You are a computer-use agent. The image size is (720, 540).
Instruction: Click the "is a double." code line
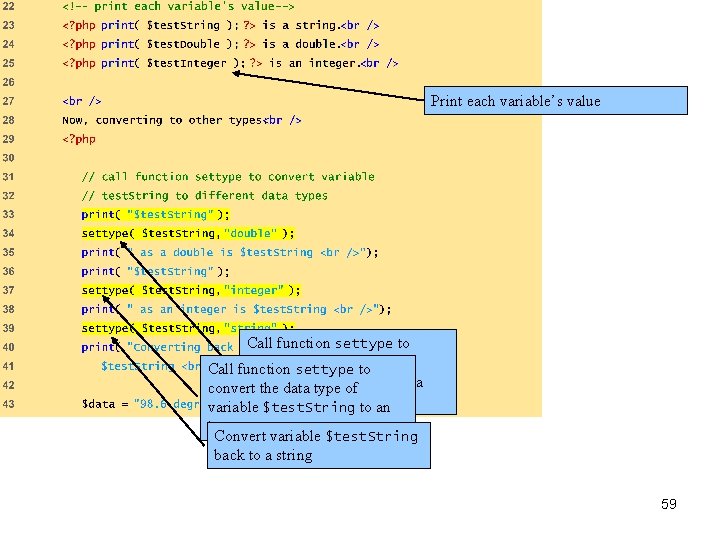tap(221, 44)
